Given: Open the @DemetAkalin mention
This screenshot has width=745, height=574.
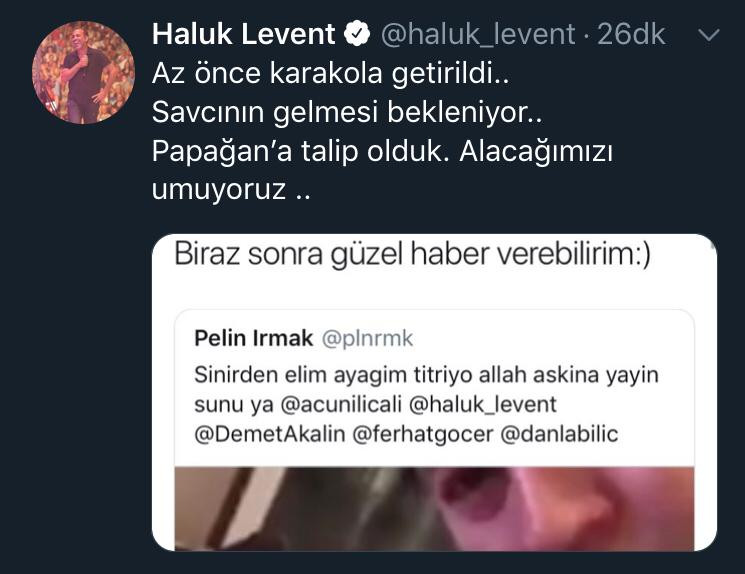Looking at the screenshot, I should 263,435.
